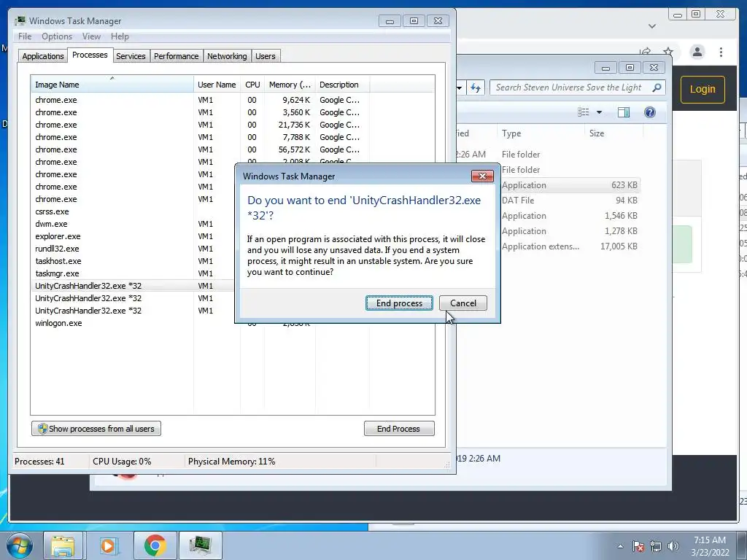
Task: Open network icon in system tray
Action: [656, 546]
